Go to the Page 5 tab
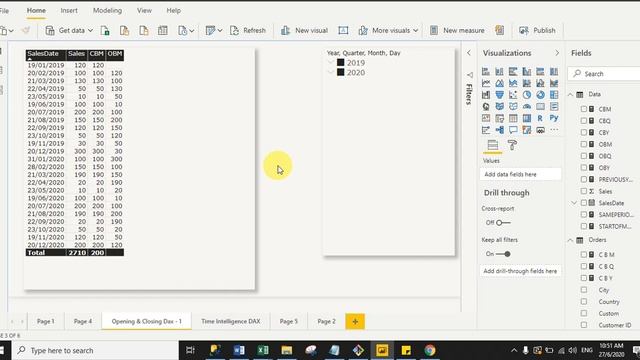Image resolution: width=640 pixels, height=360 pixels. pyautogui.click(x=289, y=321)
